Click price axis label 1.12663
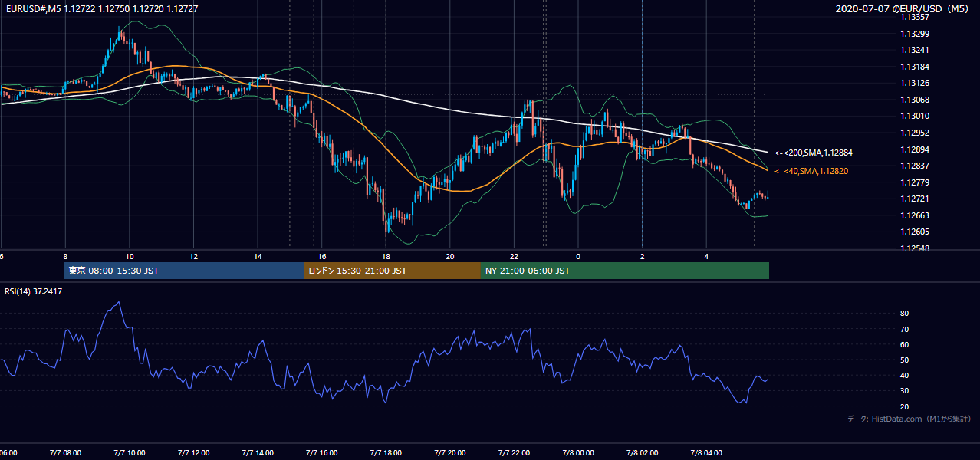 (x=916, y=215)
